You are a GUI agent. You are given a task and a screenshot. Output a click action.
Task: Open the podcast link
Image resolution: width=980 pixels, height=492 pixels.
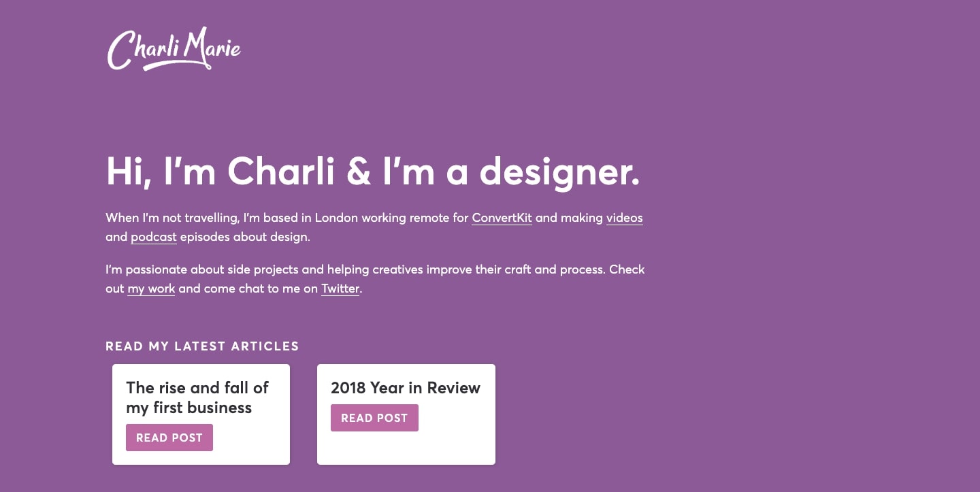coord(153,237)
